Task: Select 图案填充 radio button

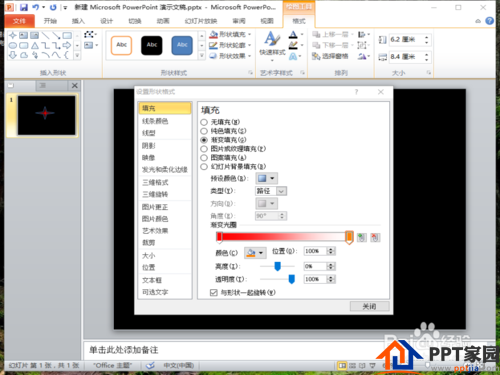Action: [204, 158]
